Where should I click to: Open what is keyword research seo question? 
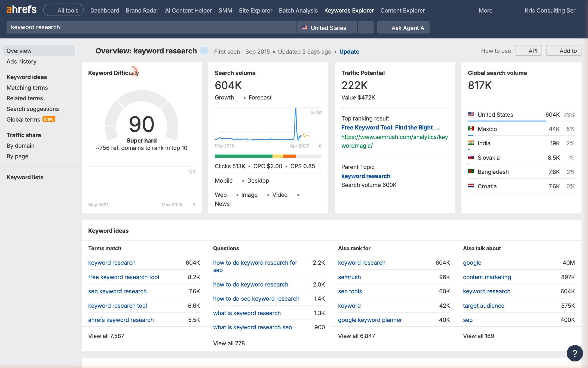(252, 327)
